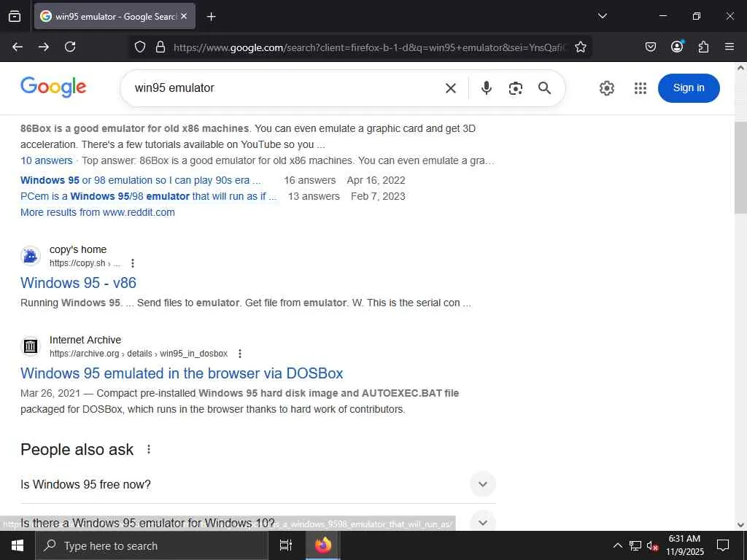Focus the win95 emulator search field
Image resolution: width=747 pixels, height=560 pixels.
pos(286,88)
